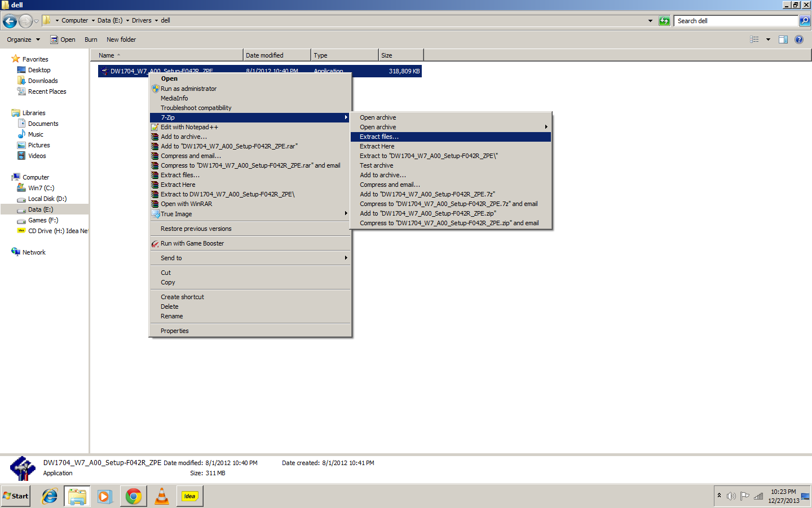Open the Idea Net Setter taskbar icon
Viewport: 812px width, 508px height.
(x=189, y=496)
